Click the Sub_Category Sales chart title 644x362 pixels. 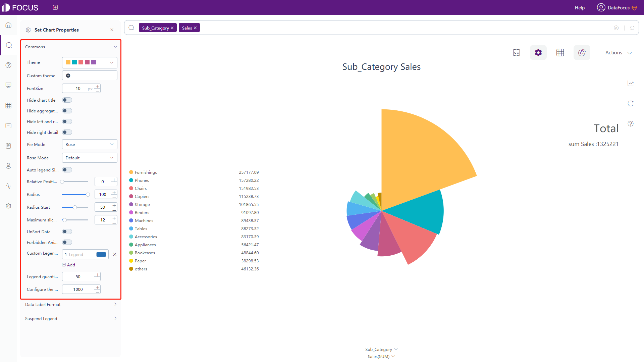pyautogui.click(x=381, y=67)
